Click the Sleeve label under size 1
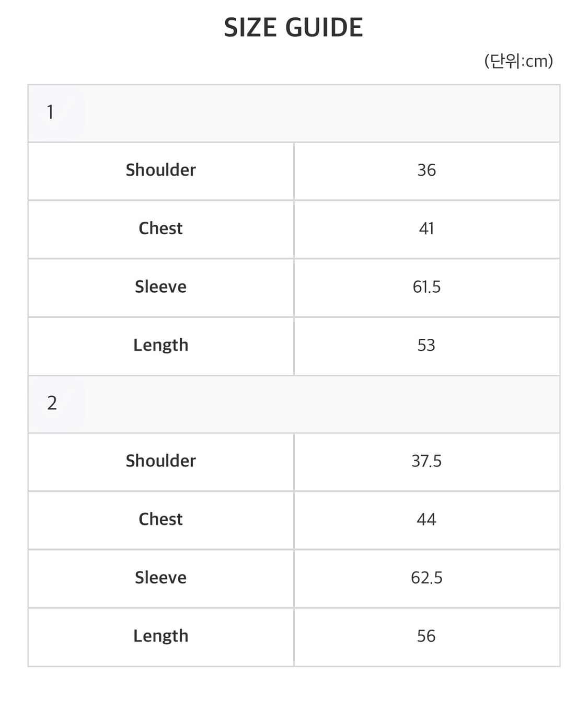The image size is (588, 711). (160, 287)
